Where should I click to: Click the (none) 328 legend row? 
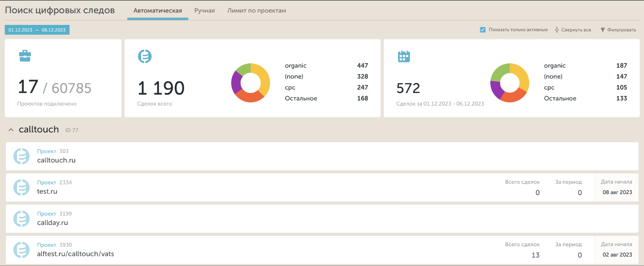point(326,77)
